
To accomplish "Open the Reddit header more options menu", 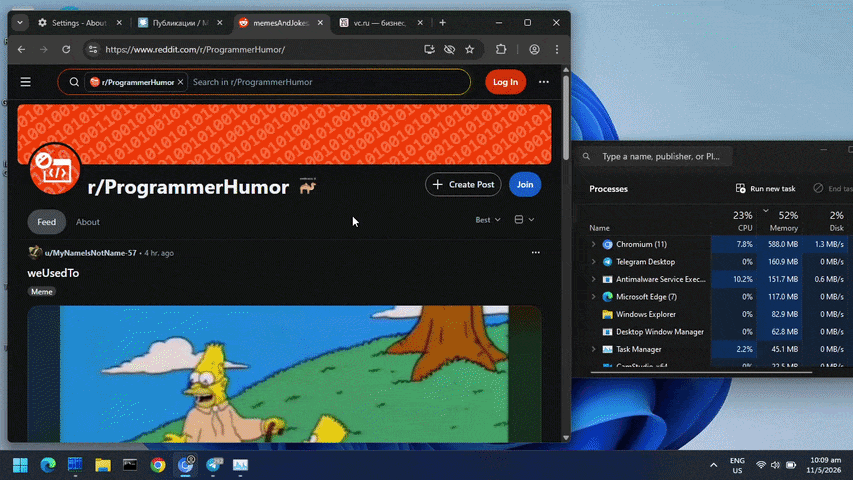I will click(x=543, y=82).
